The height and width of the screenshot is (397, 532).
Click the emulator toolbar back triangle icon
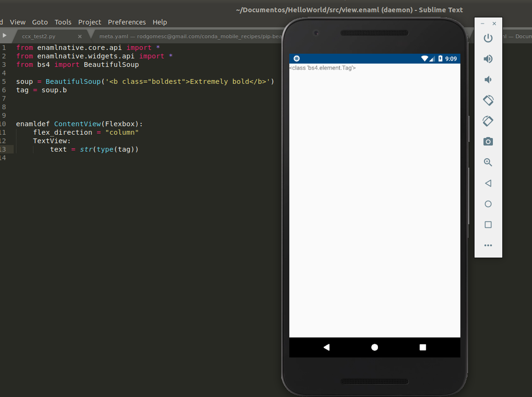[x=488, y=183]
